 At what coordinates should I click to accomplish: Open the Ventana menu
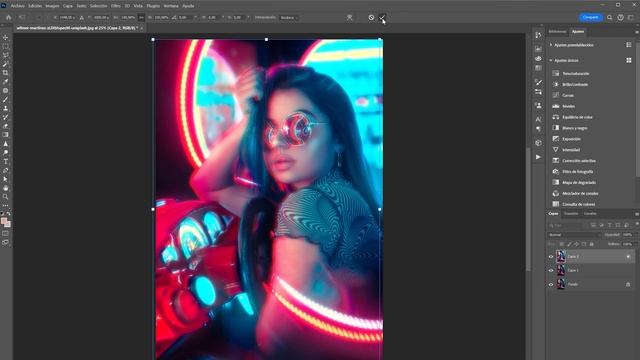pos(171,6)
